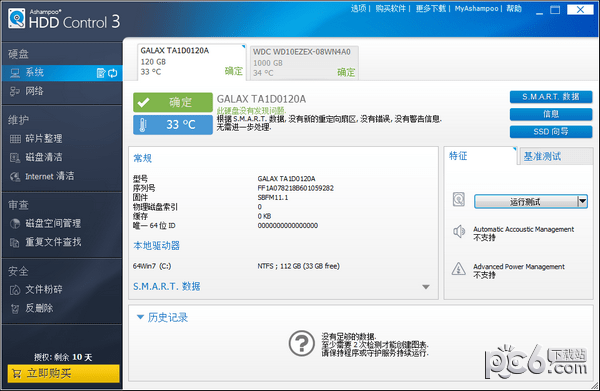Image resolution: width=600 pixels, height=391 pixels.
Task: Click the 立即购买 buy now button
Action: tap(64, 373)
